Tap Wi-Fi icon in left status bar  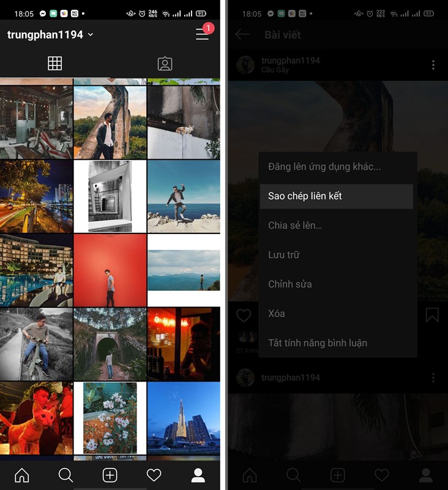pyautogui.click(x=166, y=13)
